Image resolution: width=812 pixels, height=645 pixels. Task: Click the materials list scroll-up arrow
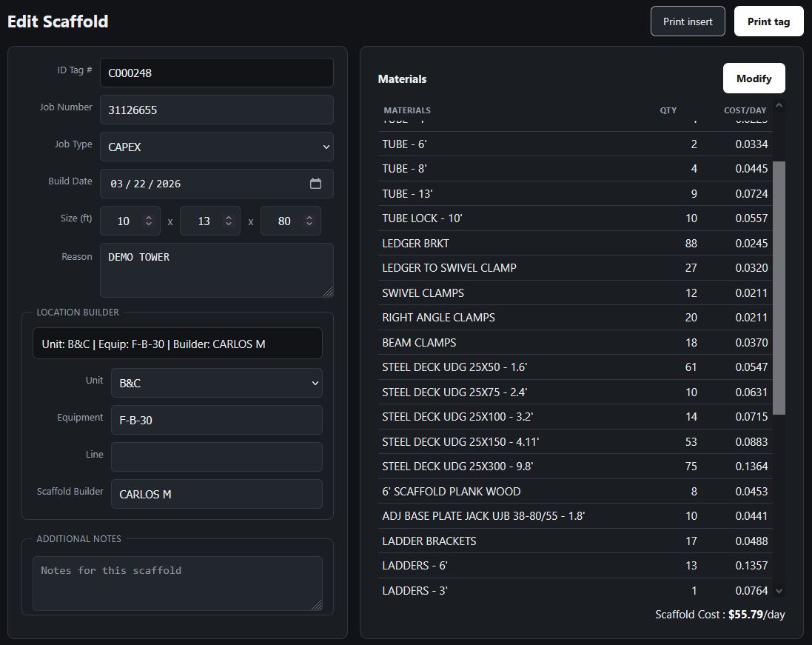[x=779, y=106]
